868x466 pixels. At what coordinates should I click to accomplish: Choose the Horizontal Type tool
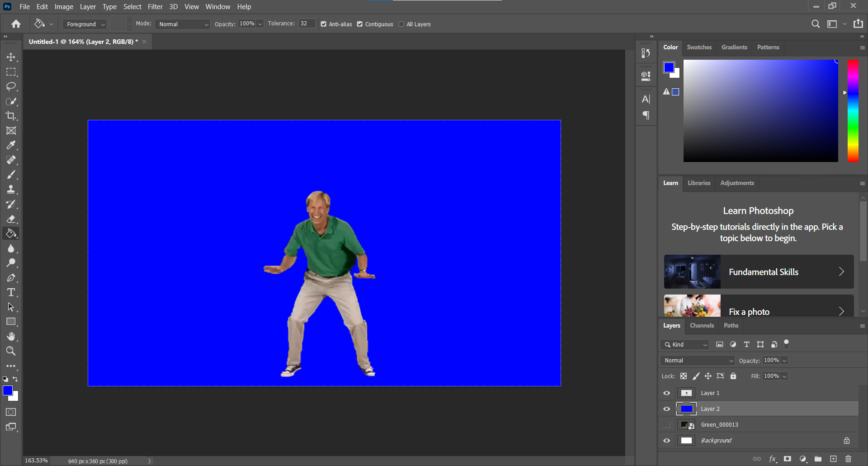pyautogui.click(x=11, y=292)
